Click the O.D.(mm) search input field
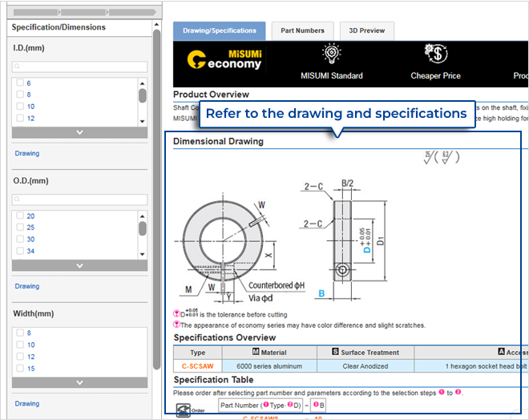Screen dimensions: 529x420 (80, 200)
